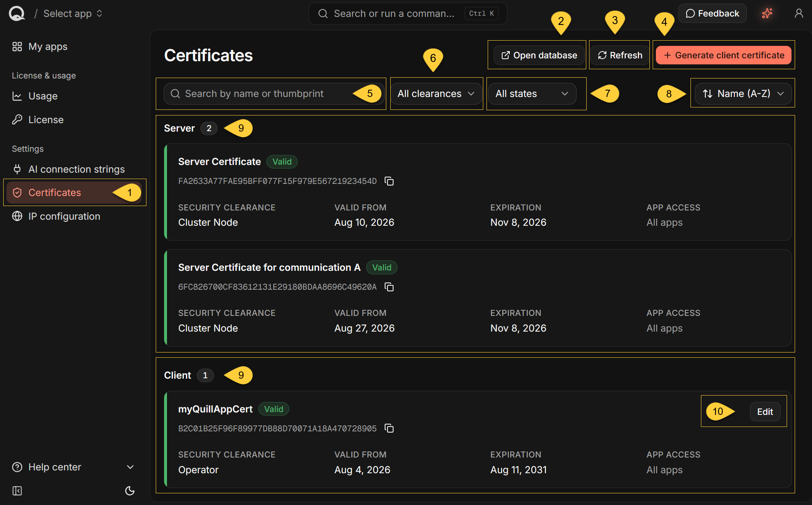Open the All clearances filter
The width and height of the screenshot is (812, 505).
(x=436, y=94)
